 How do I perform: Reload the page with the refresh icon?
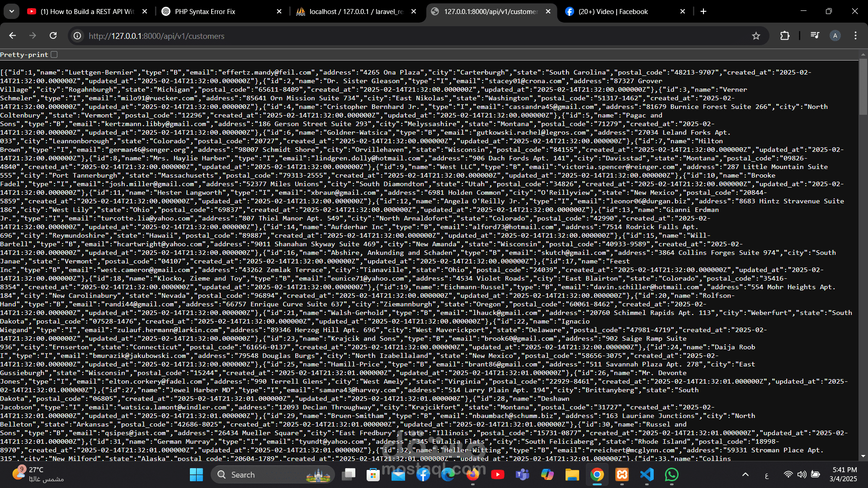click(53, 36)
